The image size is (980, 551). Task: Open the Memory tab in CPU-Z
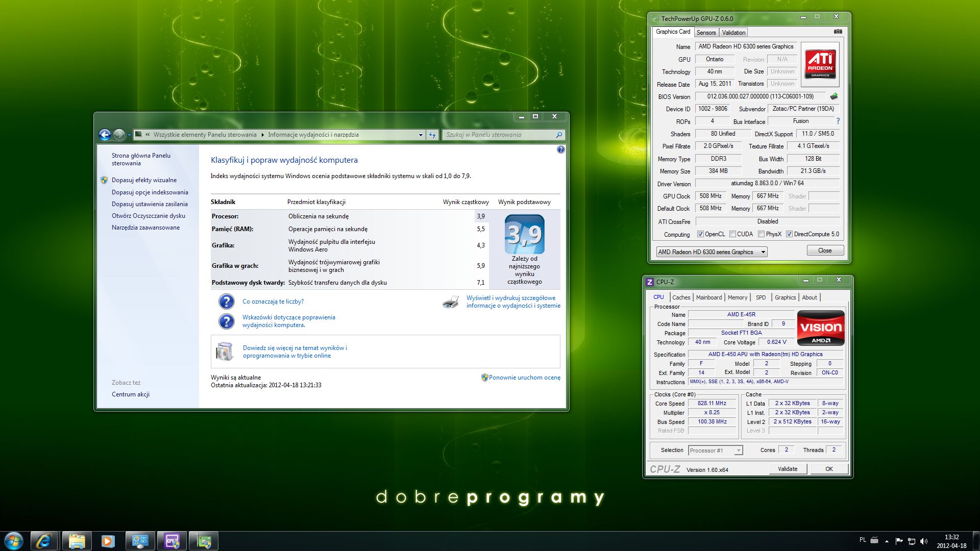pos(738,297)
